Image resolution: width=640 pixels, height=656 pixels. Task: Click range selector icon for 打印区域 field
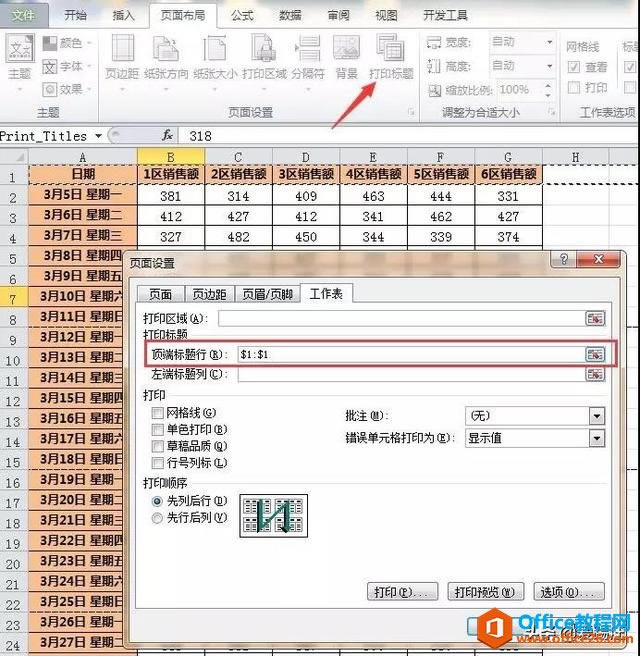pos(595,318)
